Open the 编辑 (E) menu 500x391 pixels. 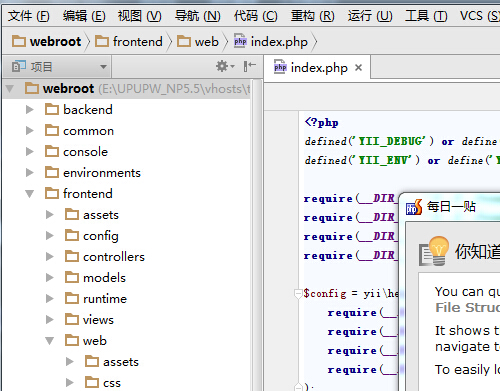point(84,16)
